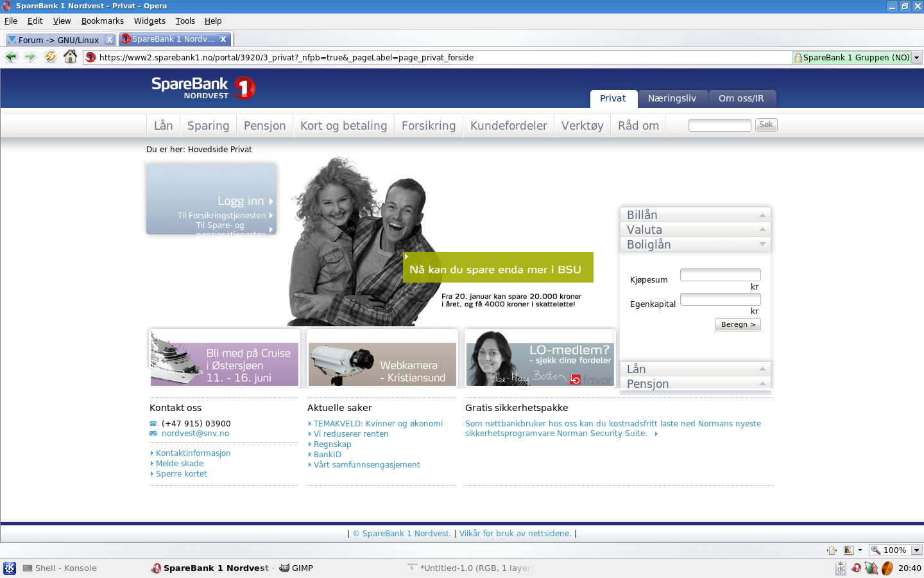Open the address bar dropdown arrow
Viewport: 924px width, 578px height.
(916, 57)
